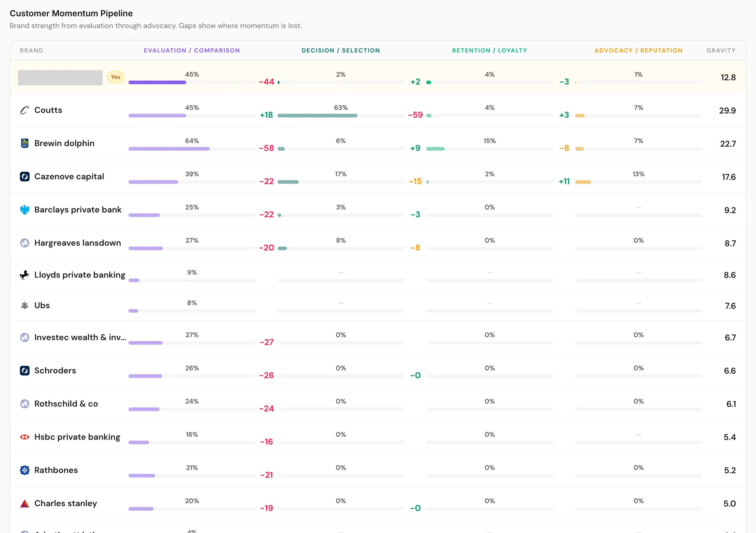Click the Ubs gravity score 7.6
Image resolution: width=756 pixels, height=533 pixels.
[730, 306]
